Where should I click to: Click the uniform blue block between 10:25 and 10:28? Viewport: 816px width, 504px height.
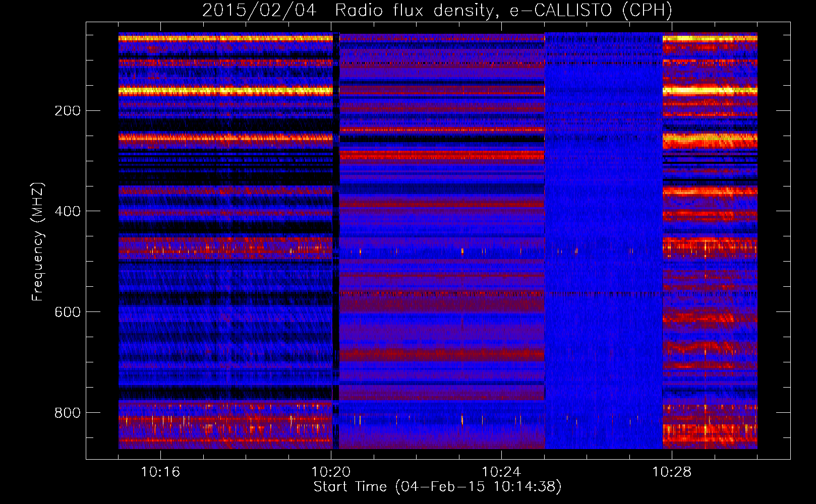[604, 202]
